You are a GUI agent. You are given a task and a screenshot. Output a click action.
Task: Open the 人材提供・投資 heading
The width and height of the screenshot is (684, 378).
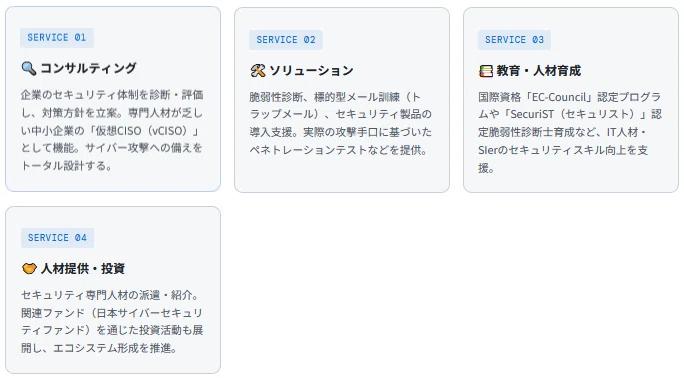pyautogui.click(x=83, y=269)
